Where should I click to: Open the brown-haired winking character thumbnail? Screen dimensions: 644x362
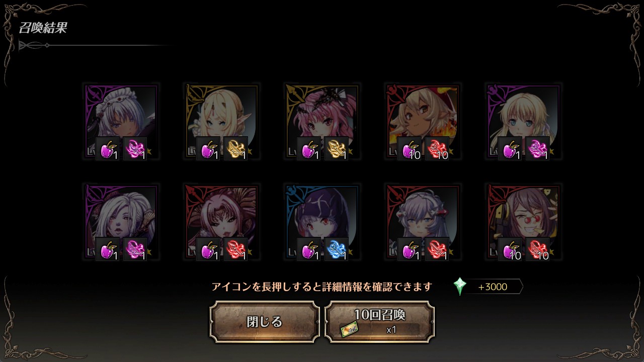(523, 222)
